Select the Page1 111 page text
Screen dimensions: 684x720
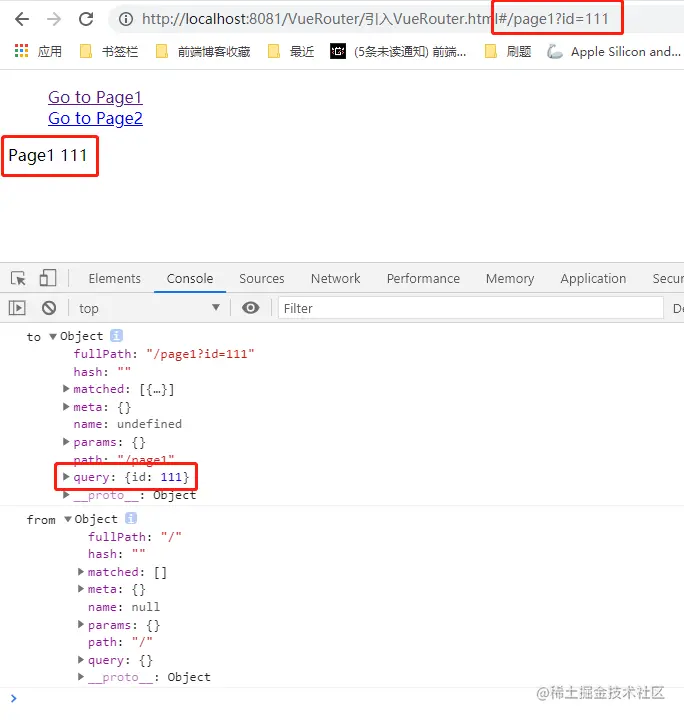click(48, 156)
